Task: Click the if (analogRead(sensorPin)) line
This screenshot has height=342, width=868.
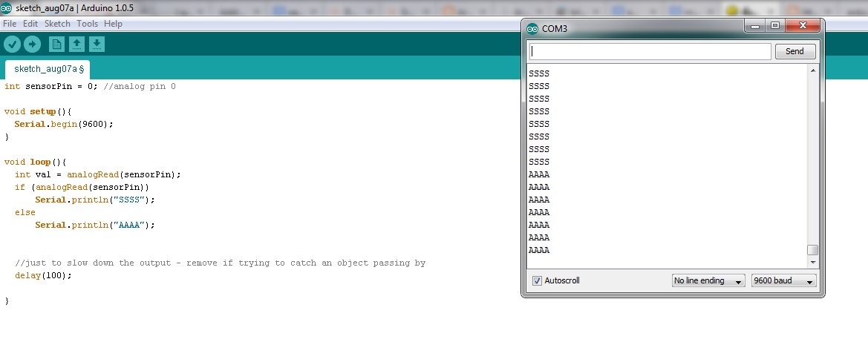Action: (82, 188)
